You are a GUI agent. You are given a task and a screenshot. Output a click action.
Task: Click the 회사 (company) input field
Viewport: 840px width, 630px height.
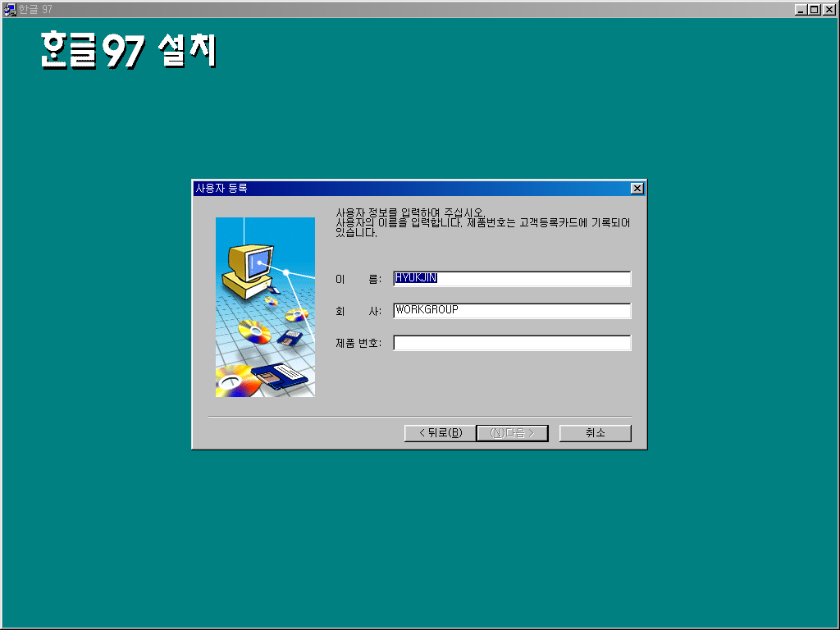click(512, 311)
